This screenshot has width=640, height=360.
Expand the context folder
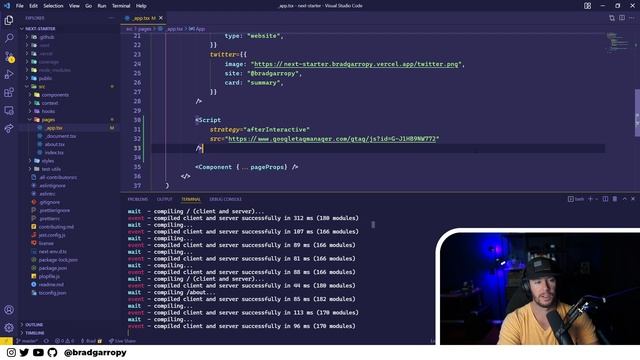[50, 103]
